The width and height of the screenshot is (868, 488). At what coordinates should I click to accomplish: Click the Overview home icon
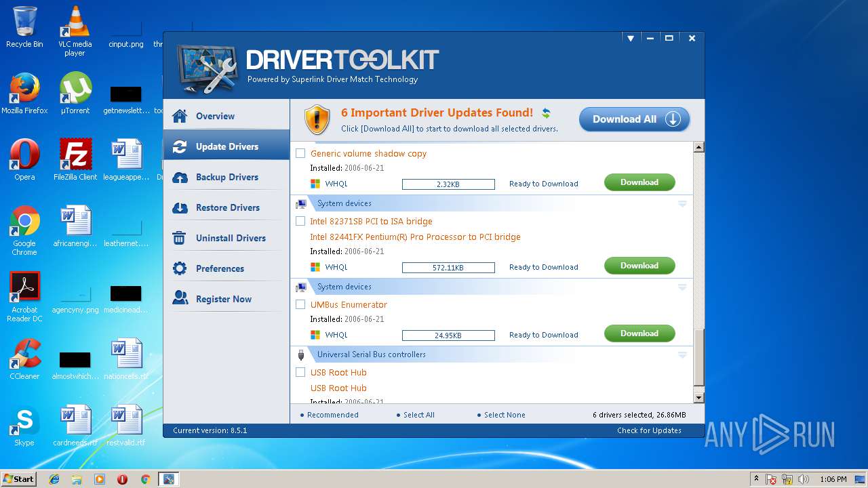(x=180, y=116)
